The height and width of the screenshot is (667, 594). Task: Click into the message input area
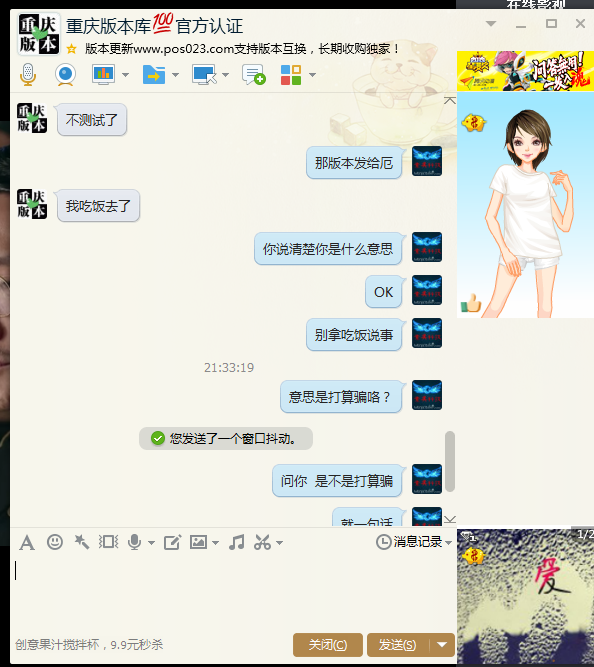(x=233, y=591)
